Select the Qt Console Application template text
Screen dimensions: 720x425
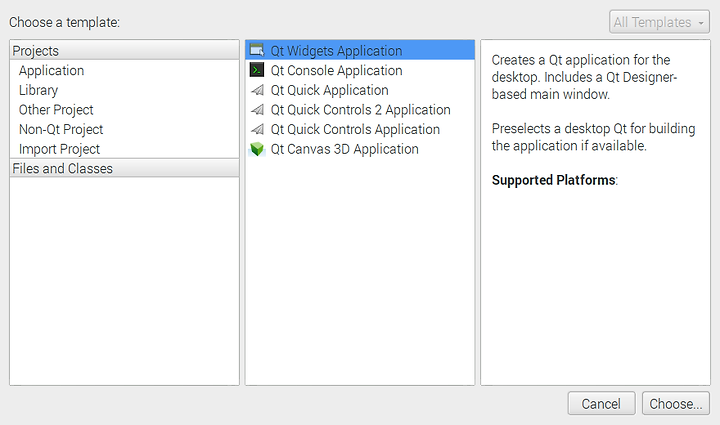[336, 70]
